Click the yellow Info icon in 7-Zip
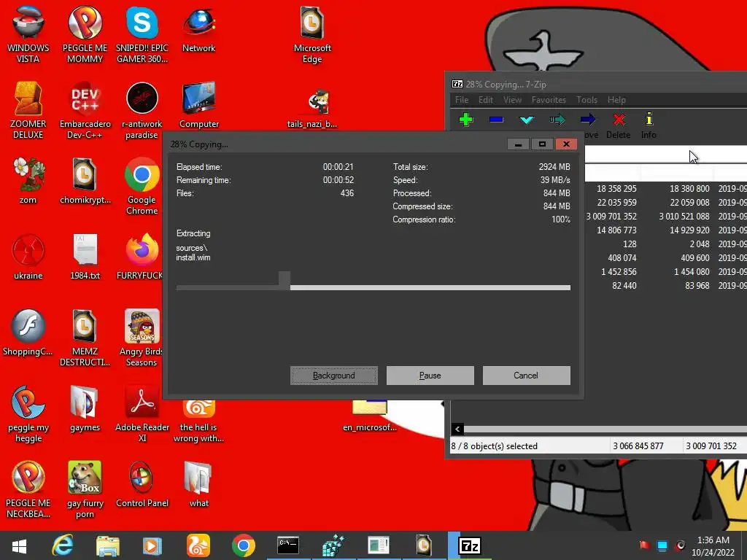Screen dimensions: 747x560 [649, 120]
